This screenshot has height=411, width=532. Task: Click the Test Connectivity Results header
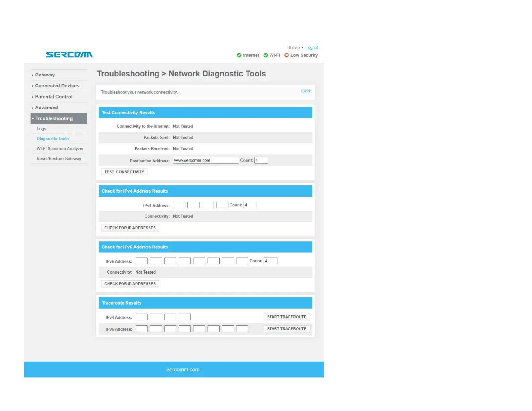point(206,113)
